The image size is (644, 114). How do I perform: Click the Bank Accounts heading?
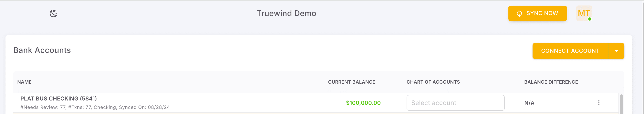point(42,50)
